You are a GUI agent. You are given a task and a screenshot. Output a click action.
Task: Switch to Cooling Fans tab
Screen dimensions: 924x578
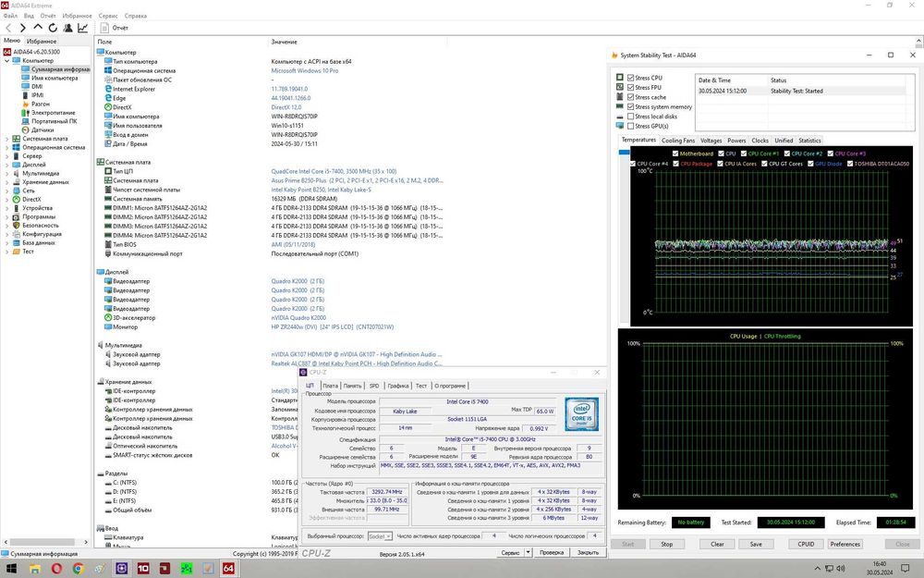677,141
